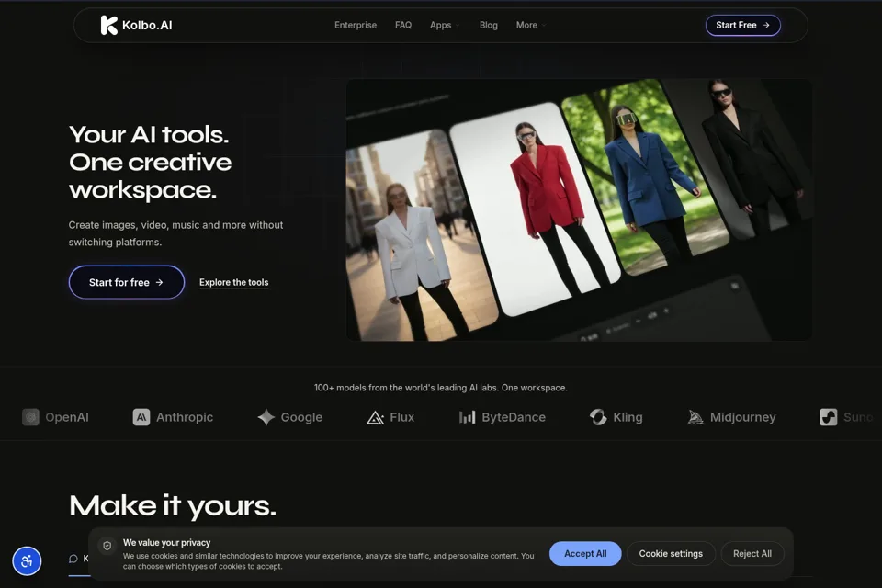Click the ByteDance bars logo icon
Viewport: 882px width, 588px height.
[x=467, y=417]
